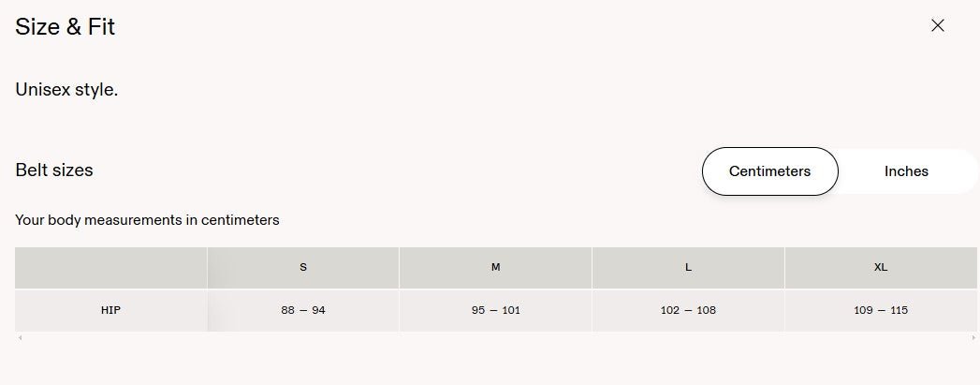Image resolution: width=980 pixels, height=385 pixels.
Task: Click the Belt sizes section title
Action: (x=53, y=170)
